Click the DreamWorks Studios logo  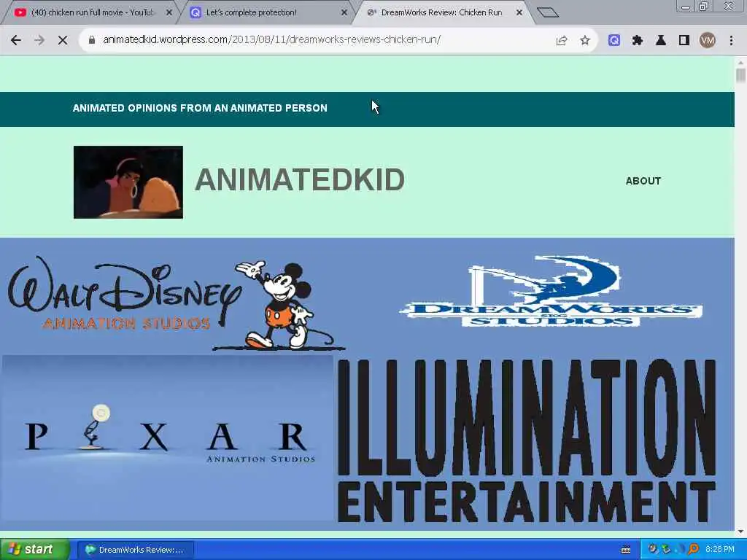[550, 291]
